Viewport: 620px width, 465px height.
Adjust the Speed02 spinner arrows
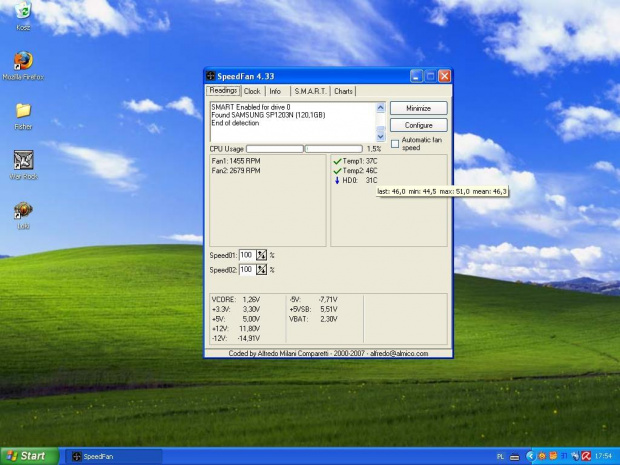(x=262, y=270)
